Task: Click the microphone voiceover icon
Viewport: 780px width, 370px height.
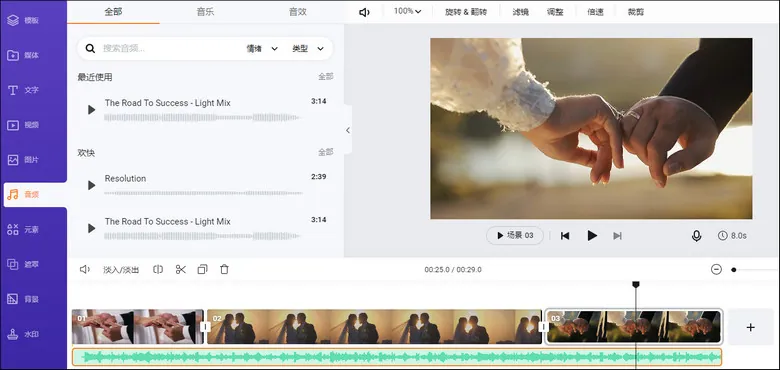Action: 696,236
